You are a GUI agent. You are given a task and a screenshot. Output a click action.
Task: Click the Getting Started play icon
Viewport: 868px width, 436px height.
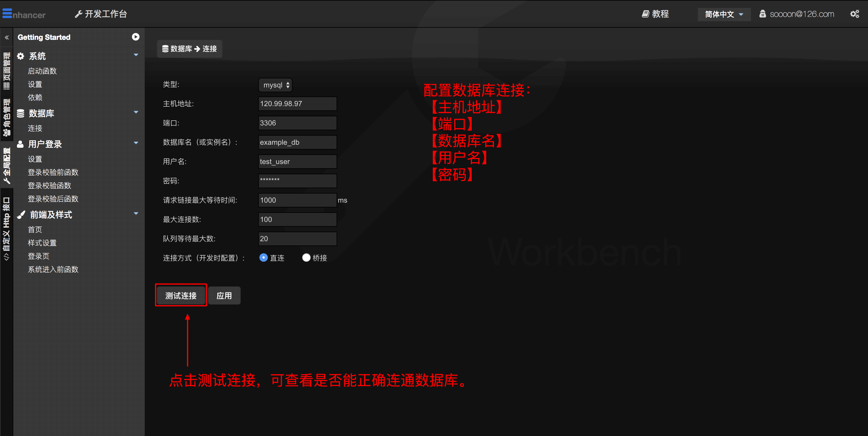[135, 37]
